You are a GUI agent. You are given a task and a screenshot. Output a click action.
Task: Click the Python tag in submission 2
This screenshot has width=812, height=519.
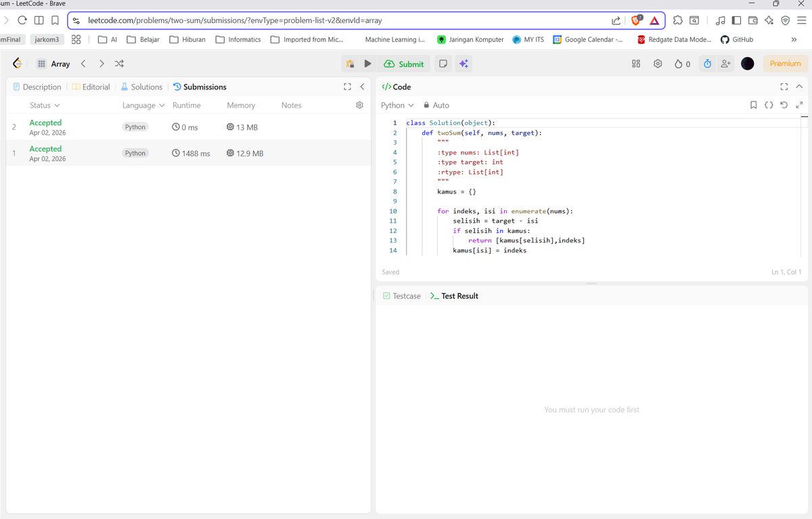[135, 127]
